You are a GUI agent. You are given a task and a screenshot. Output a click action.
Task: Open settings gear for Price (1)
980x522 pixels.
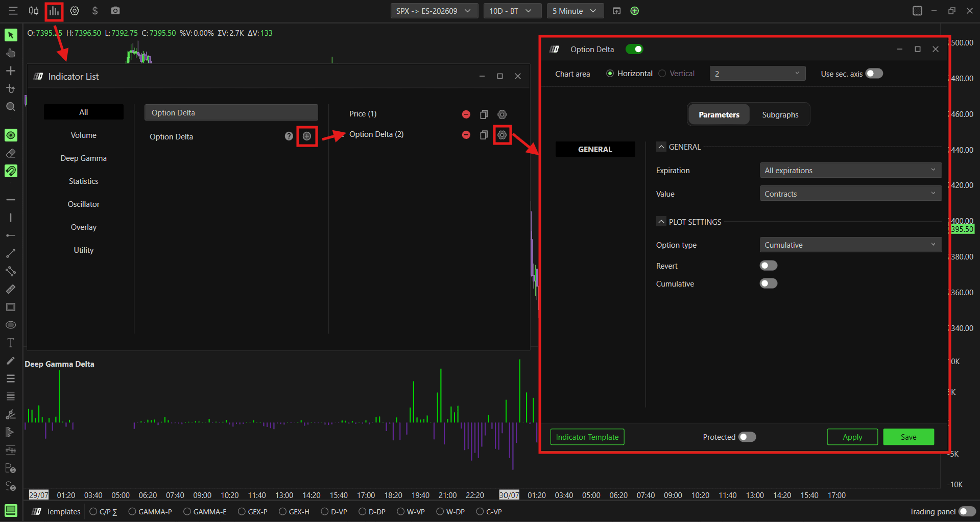pyautogui.click(x=502, y=114)
